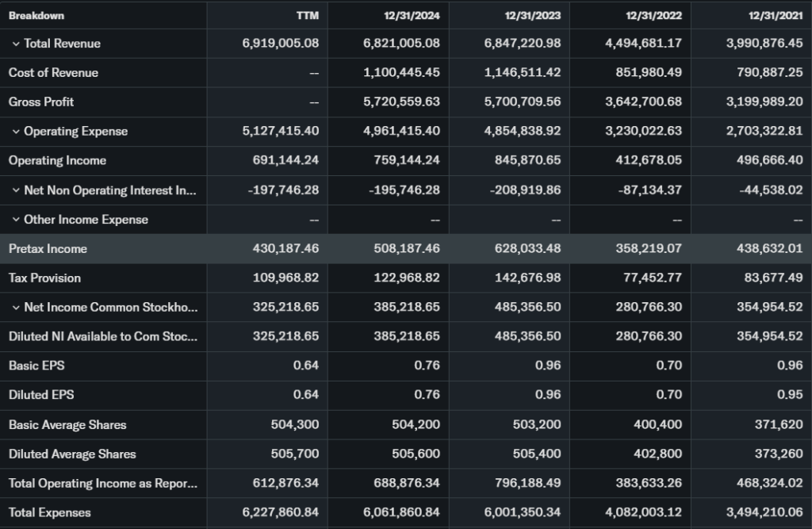Select the Tax Provision row label

44,278
